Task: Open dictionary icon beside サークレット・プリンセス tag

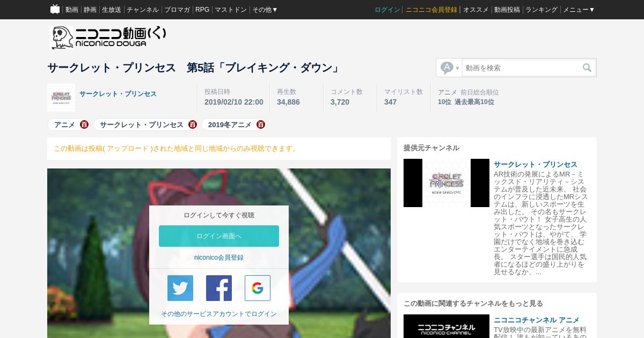Action: click(193, 124)
